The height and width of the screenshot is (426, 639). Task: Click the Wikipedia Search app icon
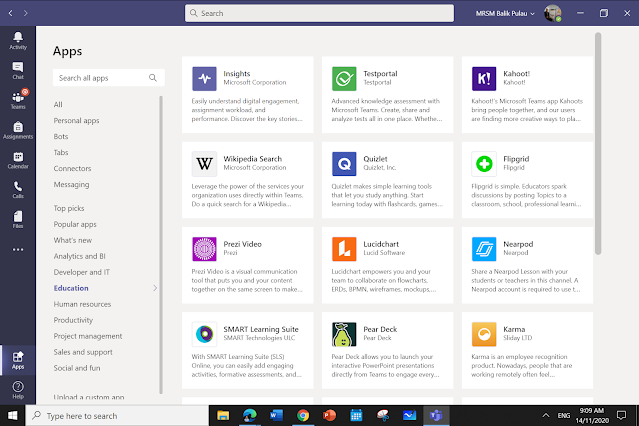click(204, 164)
